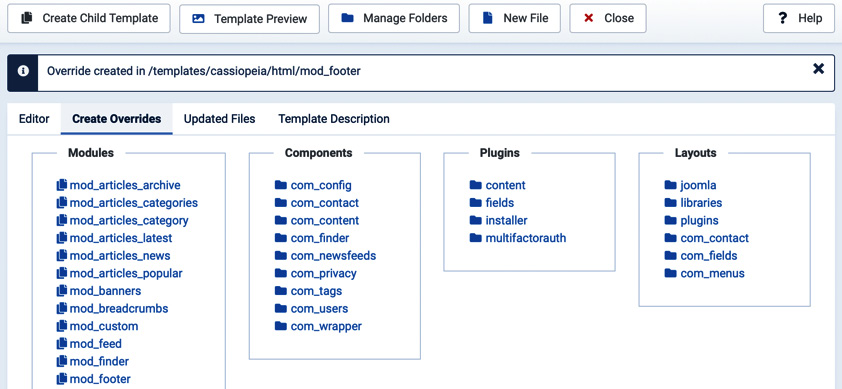
Task: Click folder icon beside com_contact under Layouts
Action: click(670, 237)
